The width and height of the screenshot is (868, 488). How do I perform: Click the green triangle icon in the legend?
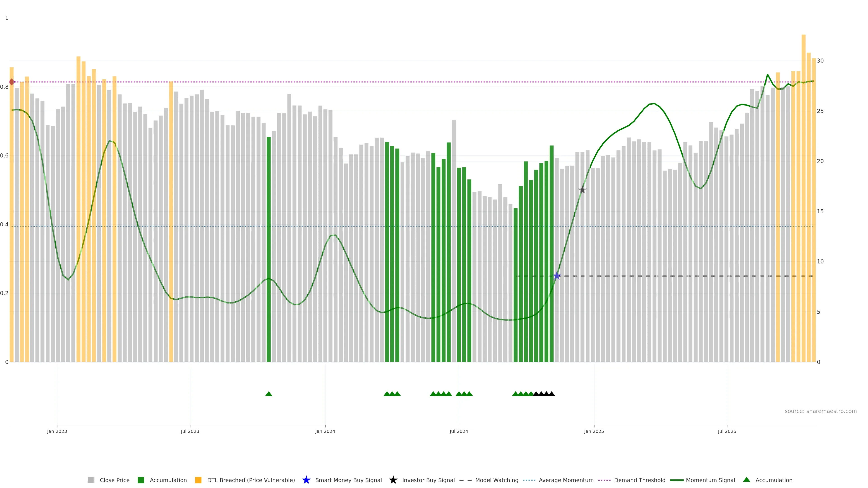click(746, 480)
